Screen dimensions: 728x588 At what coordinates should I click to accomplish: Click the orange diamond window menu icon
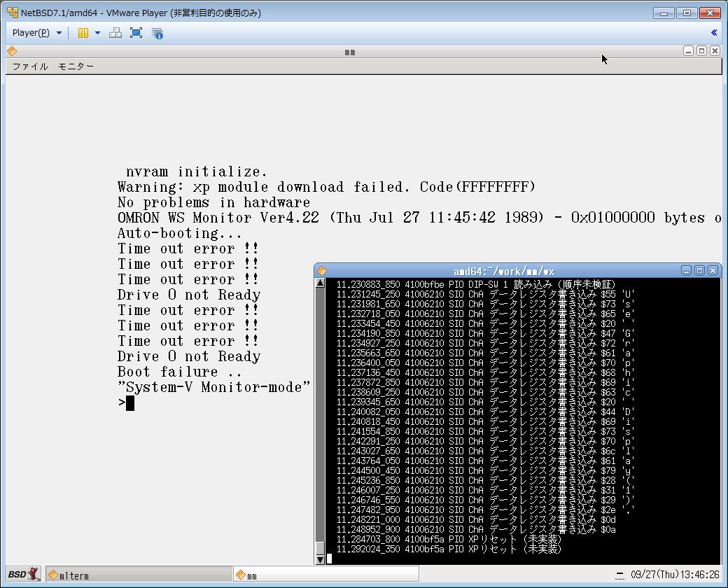12,51
